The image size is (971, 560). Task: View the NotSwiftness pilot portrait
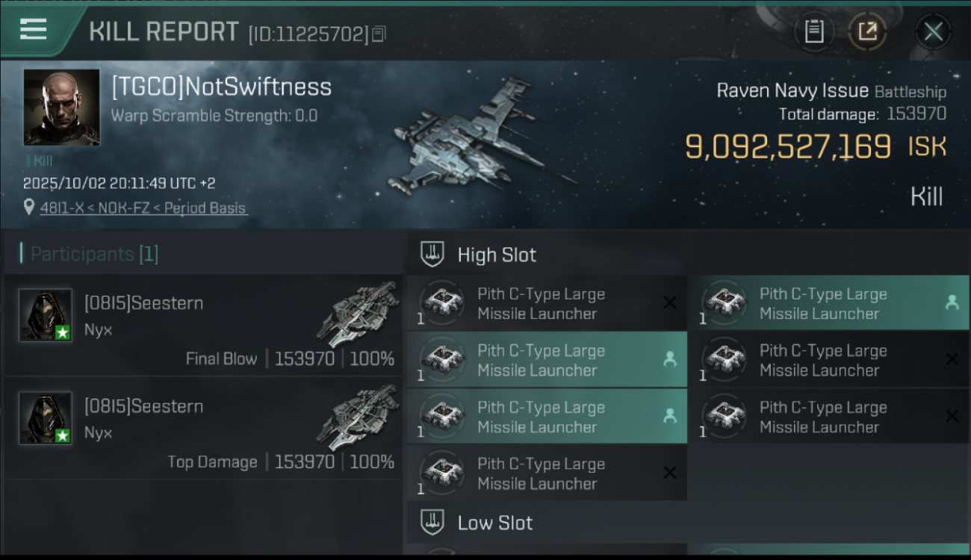point(61,107)
